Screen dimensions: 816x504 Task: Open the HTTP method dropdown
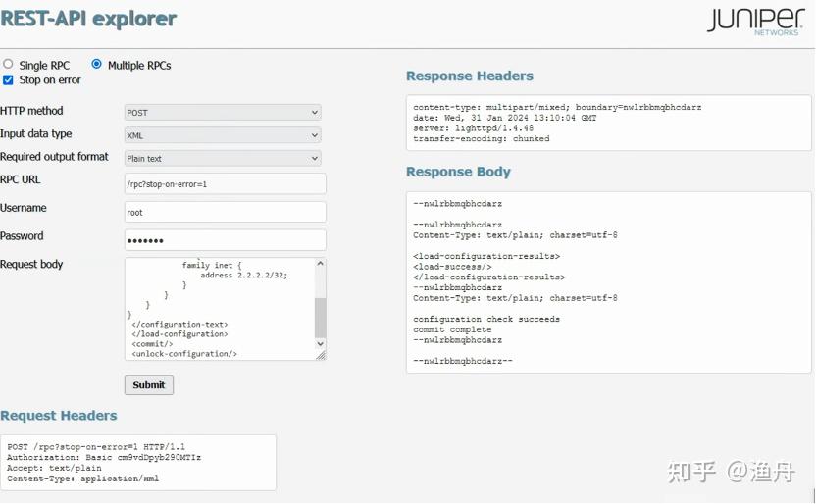click(x=224, y=113)
